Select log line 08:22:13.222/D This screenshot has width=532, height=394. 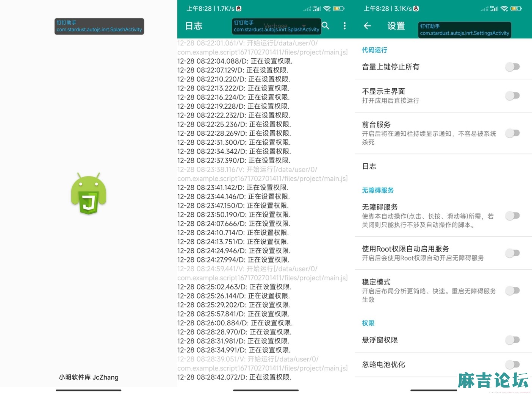pos(233,88)
